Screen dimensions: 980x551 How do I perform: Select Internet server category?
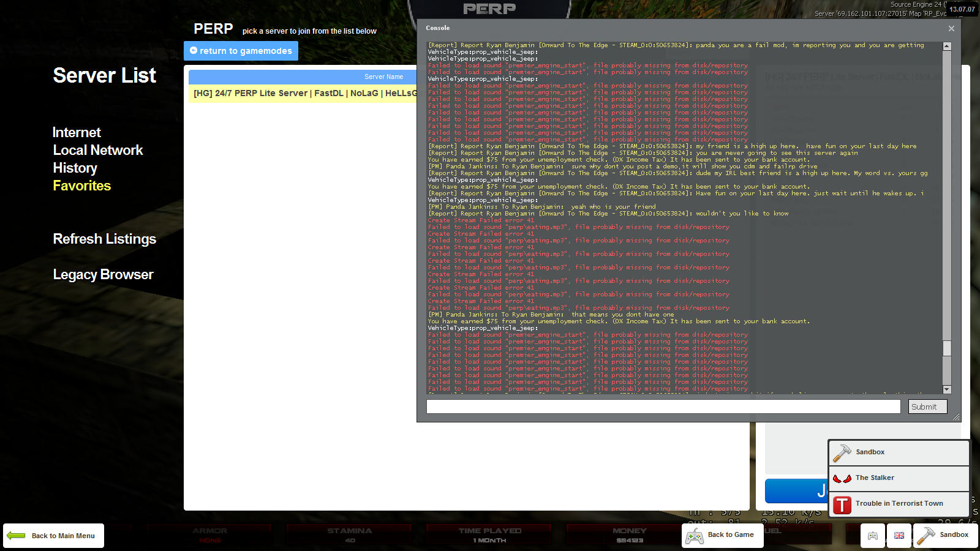point(77,132)
